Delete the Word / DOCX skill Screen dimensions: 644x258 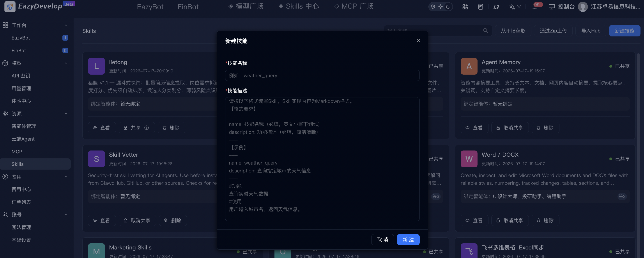point(545,220)
